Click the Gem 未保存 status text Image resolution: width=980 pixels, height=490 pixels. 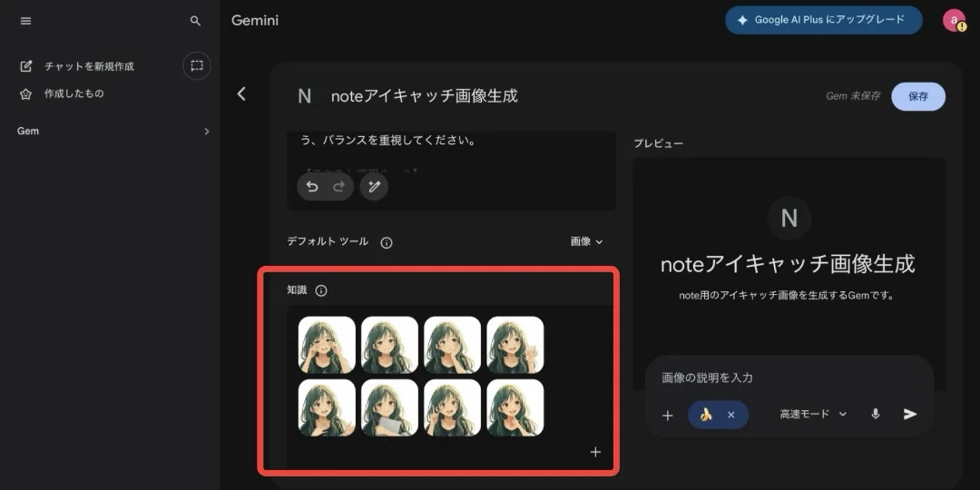[853, 96]
